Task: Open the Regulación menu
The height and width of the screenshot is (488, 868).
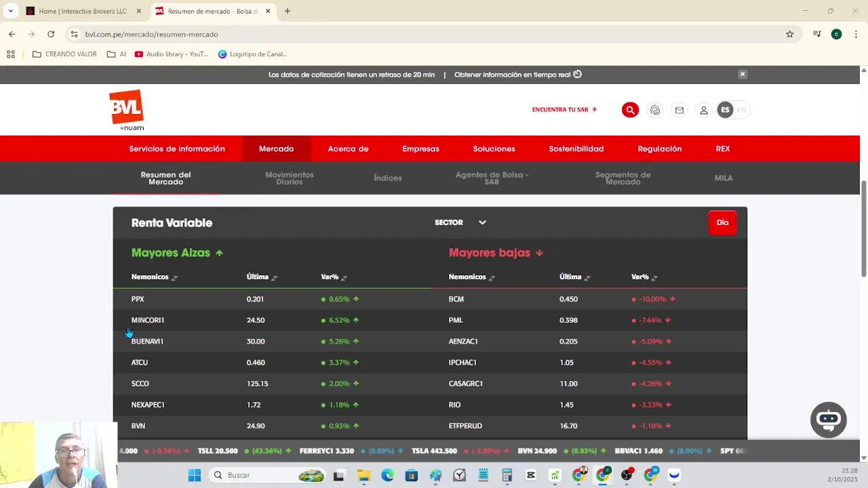Action: pos(660,148)
